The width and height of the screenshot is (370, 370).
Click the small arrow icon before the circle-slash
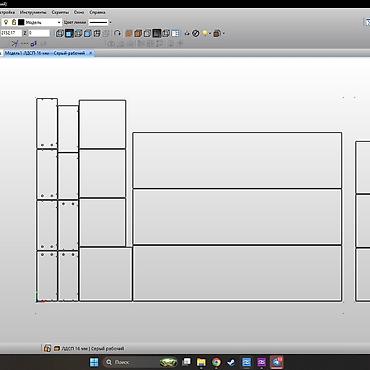click(x=187, y=33)
